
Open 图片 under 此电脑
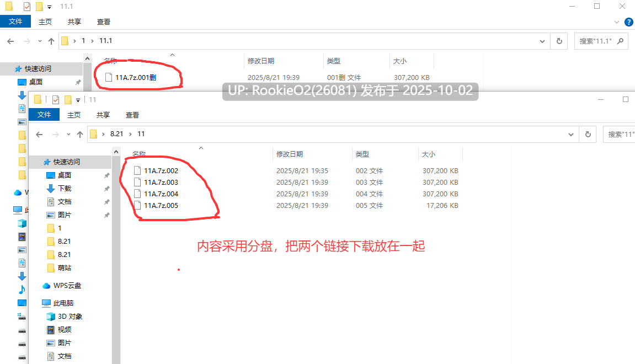pyautogui.click(x=65, y=343)
